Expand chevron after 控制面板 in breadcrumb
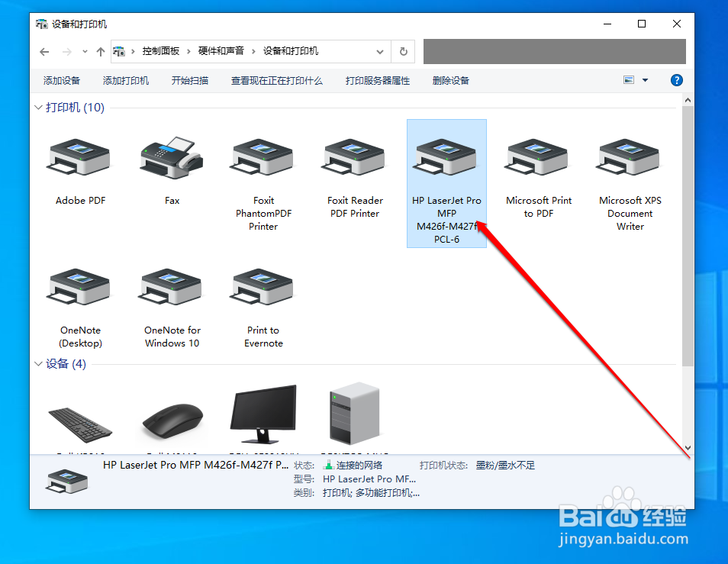Viewport: 728px width, 564px height. click(188, 52)
